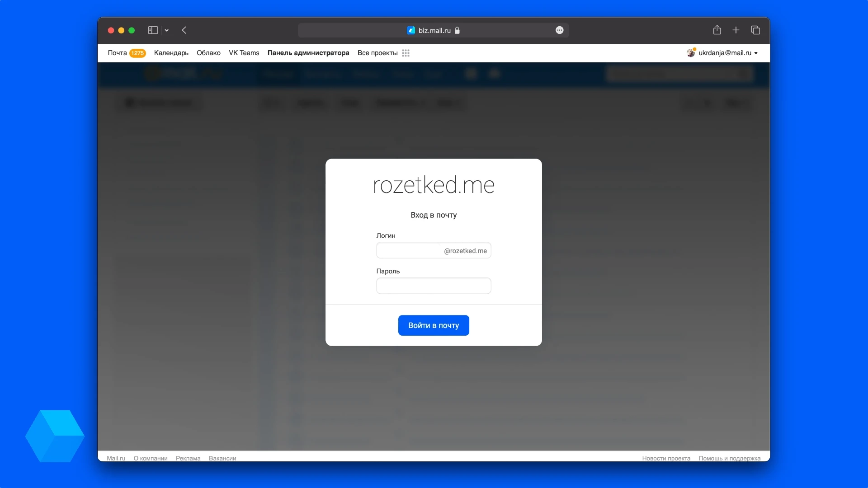The width and height of the screenshot is (868, 488).
Task: Select Панель администратора tab
Action: tap(308, 53)
